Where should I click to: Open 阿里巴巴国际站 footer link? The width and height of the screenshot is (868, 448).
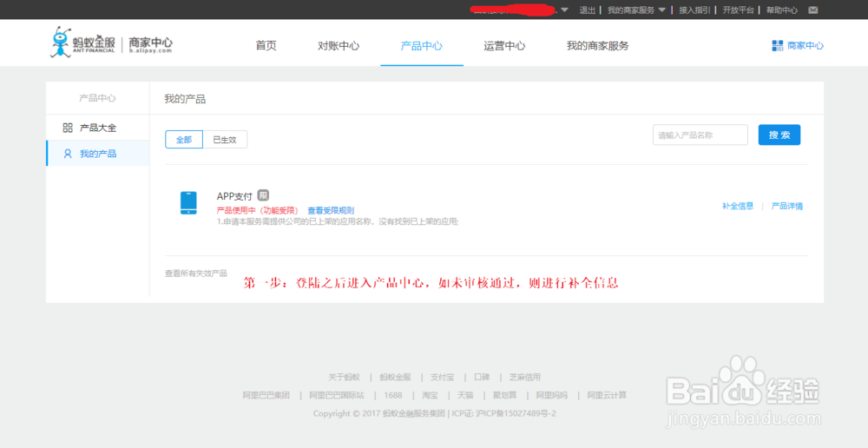337,395
